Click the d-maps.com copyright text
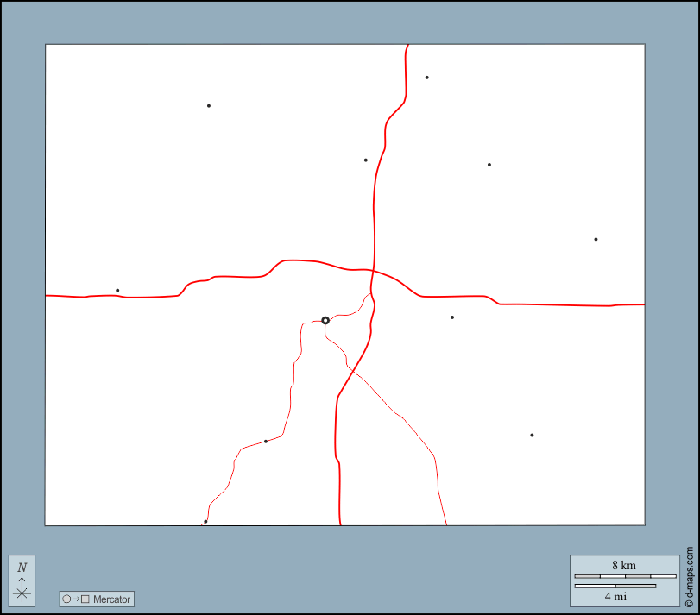 click(x=689, y=577)
